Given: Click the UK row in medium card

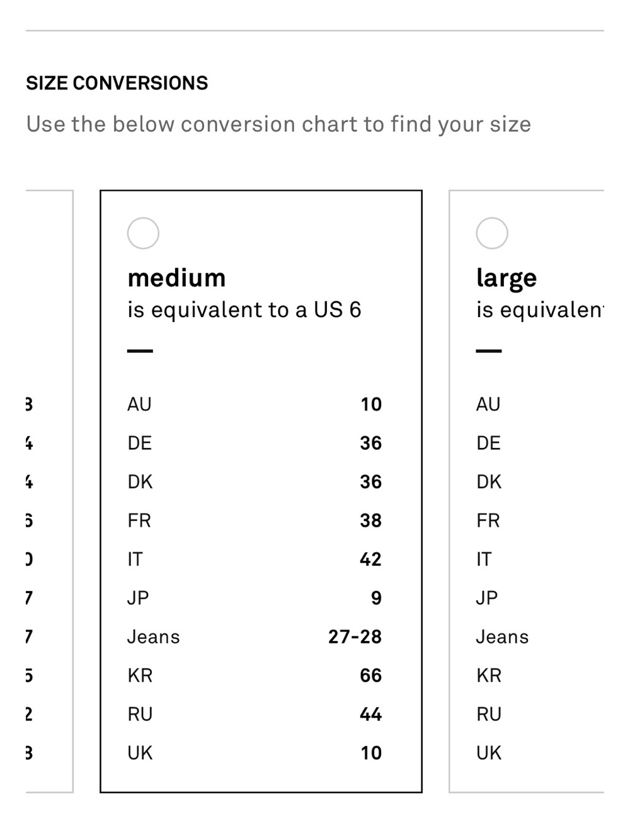Looking at the screenshot, I should coord(255,752).
